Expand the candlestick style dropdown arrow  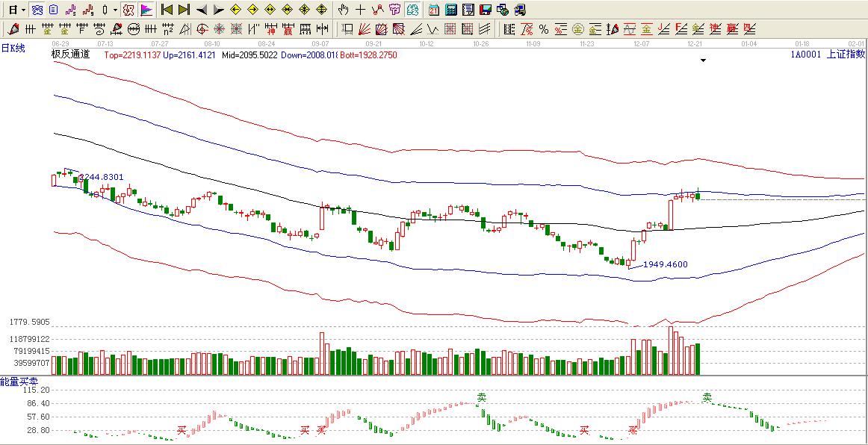(114, 10)
